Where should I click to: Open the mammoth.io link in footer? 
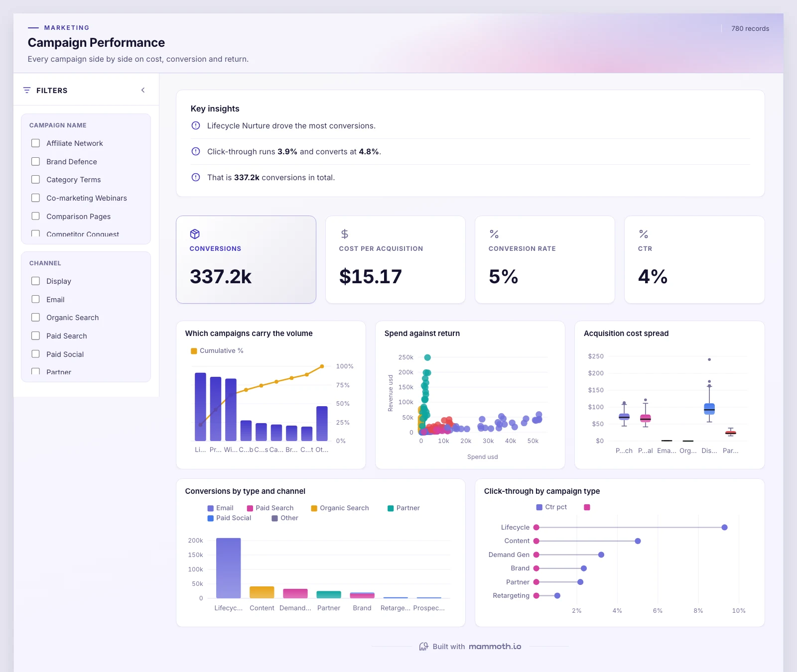[x=495, y=646]
